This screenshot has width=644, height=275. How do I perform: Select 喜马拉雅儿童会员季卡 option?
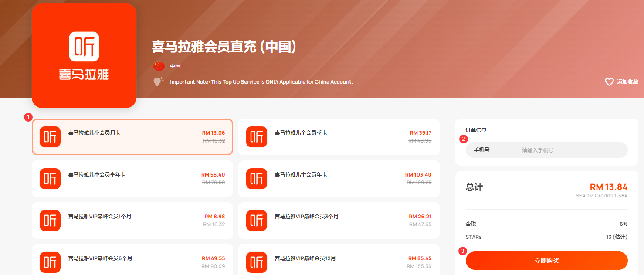(339, 137)
